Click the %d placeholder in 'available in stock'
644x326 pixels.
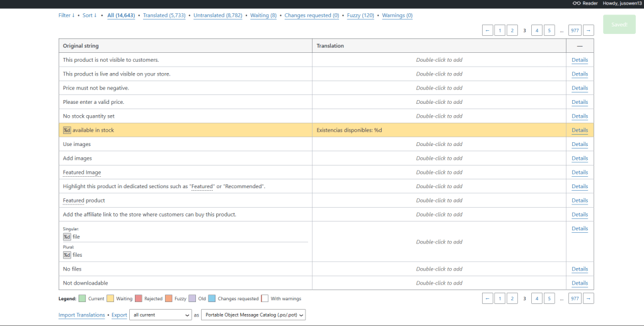(67, 130)
